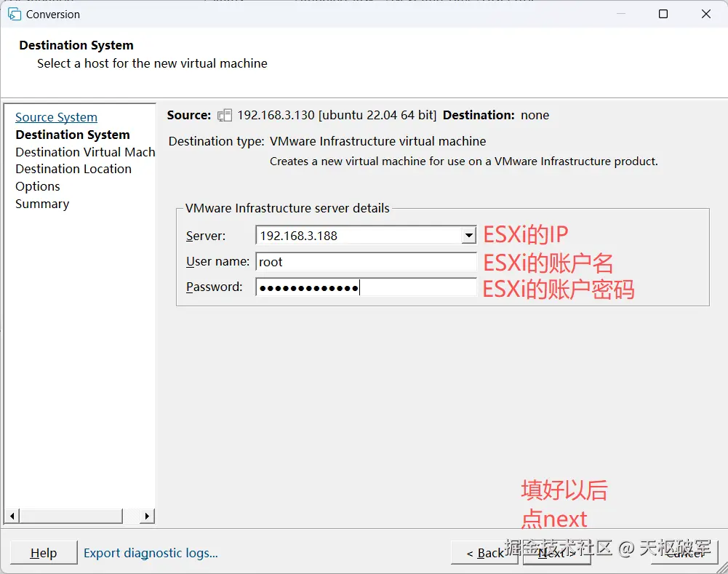Click Cancel to abort the conversion wizard
Viewport: 728px width, 574px height.
(682, 553)
